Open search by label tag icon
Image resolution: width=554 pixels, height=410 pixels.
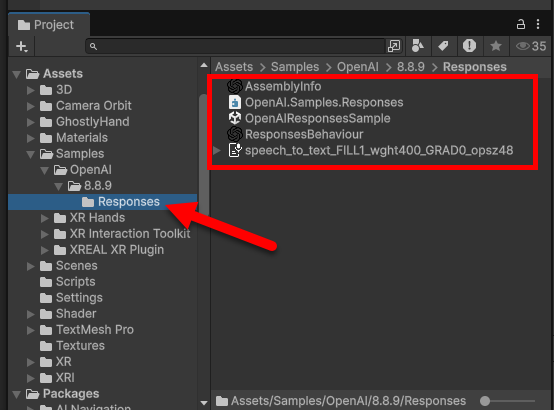pyautogui.click(x=443, y=46)
